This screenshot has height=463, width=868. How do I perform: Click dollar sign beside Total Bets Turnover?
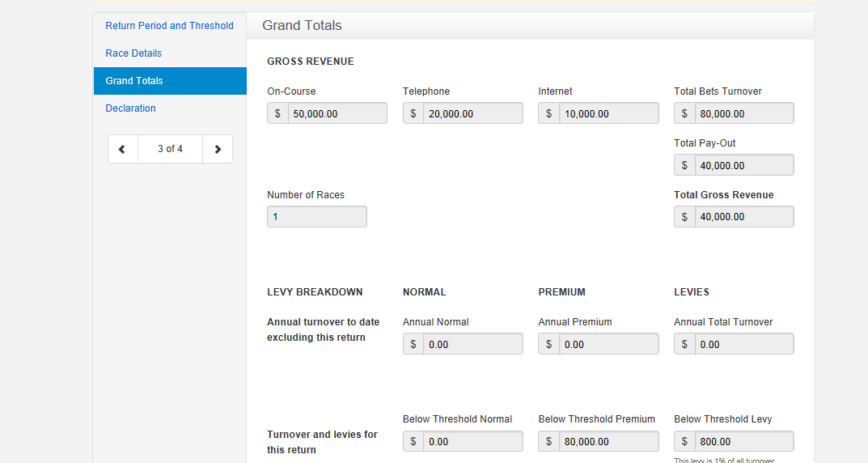point(684,113)
